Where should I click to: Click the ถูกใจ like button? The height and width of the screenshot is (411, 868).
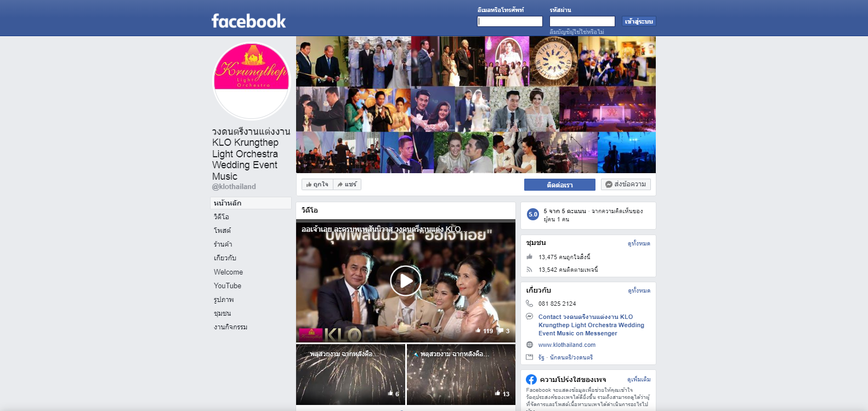point(317,185)
